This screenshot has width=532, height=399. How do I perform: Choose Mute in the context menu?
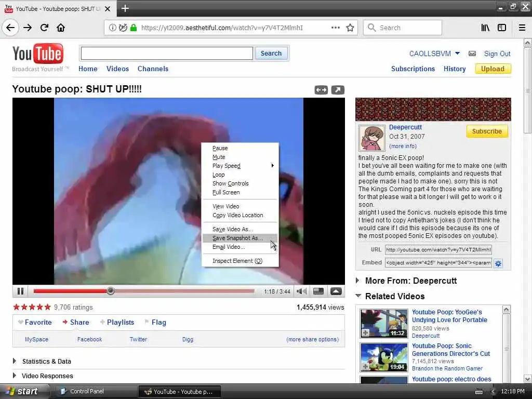[x=240, y=157]
